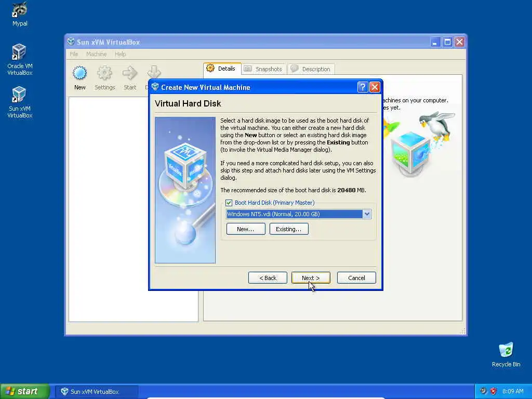The height and width of the screenshot is (399, 532).
Task: Maximize the Sun xVM VirtualBox window
Action: (x=447, y=42)
